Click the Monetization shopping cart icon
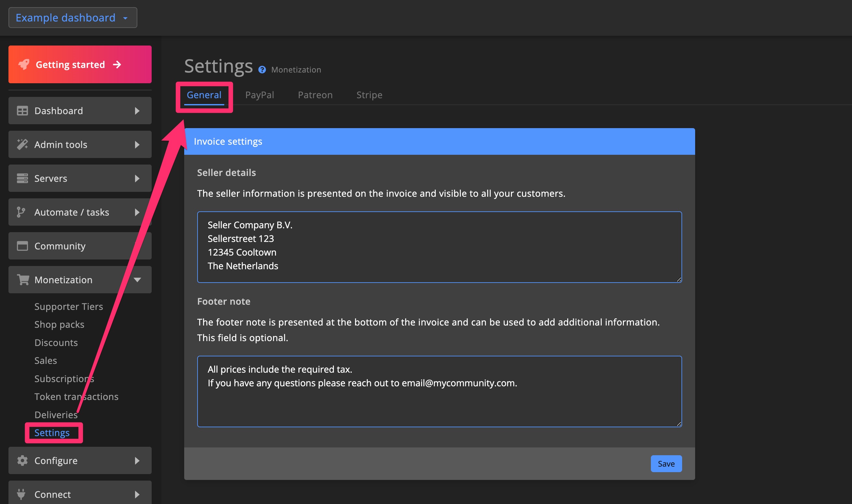 point(23,280)
